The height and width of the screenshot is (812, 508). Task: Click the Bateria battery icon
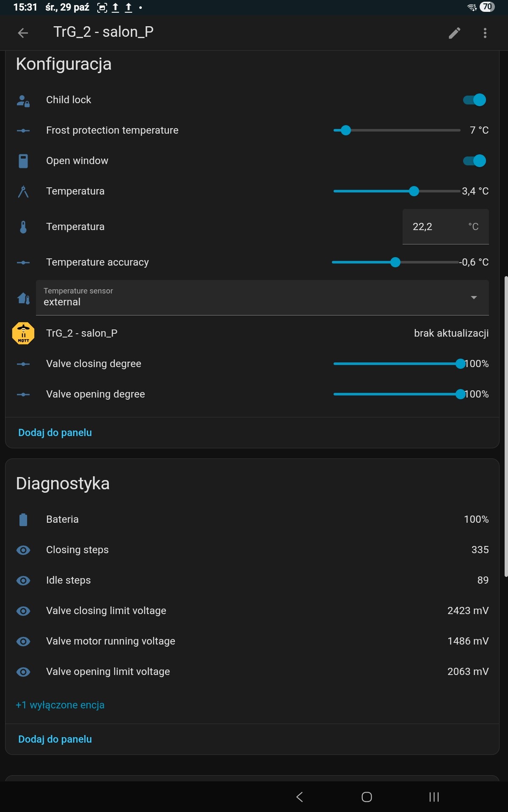(23, 519)
